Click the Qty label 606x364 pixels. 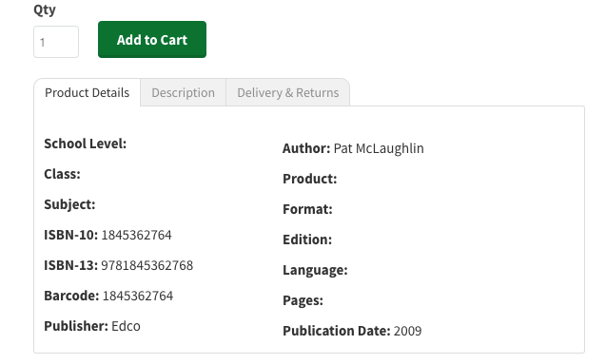(x=45, y=10)
